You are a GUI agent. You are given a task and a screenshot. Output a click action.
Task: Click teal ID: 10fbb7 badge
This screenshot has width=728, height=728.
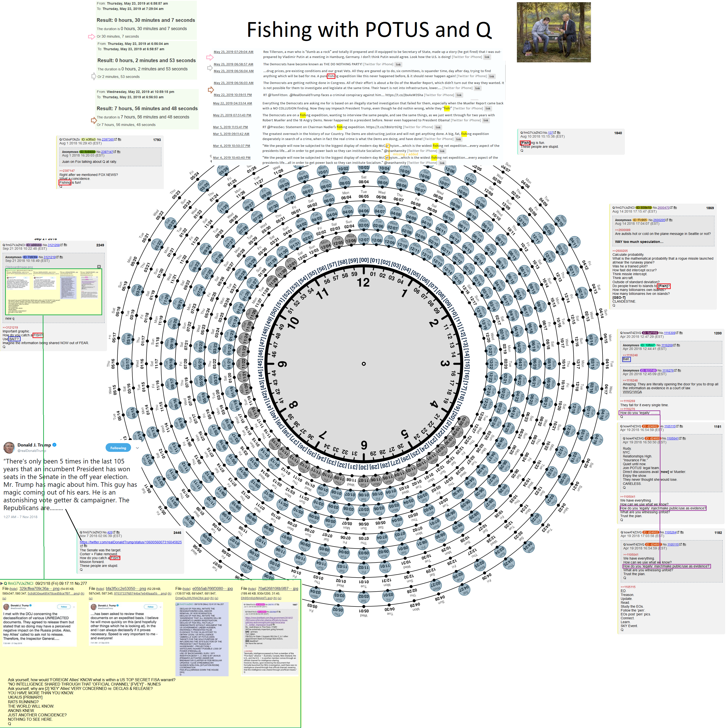648,345
